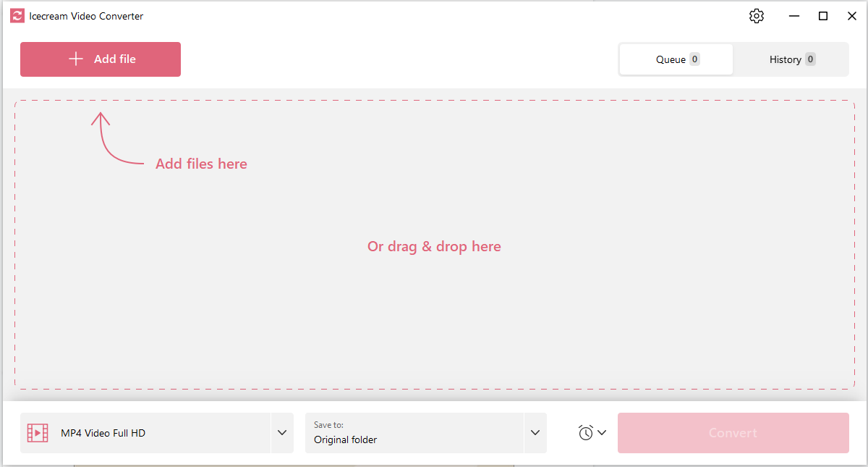The width and height of the screenshot is (868, 467).
Task: Open the MP4 Video Full HD format dropdown
Action: (x=145, y=433)
